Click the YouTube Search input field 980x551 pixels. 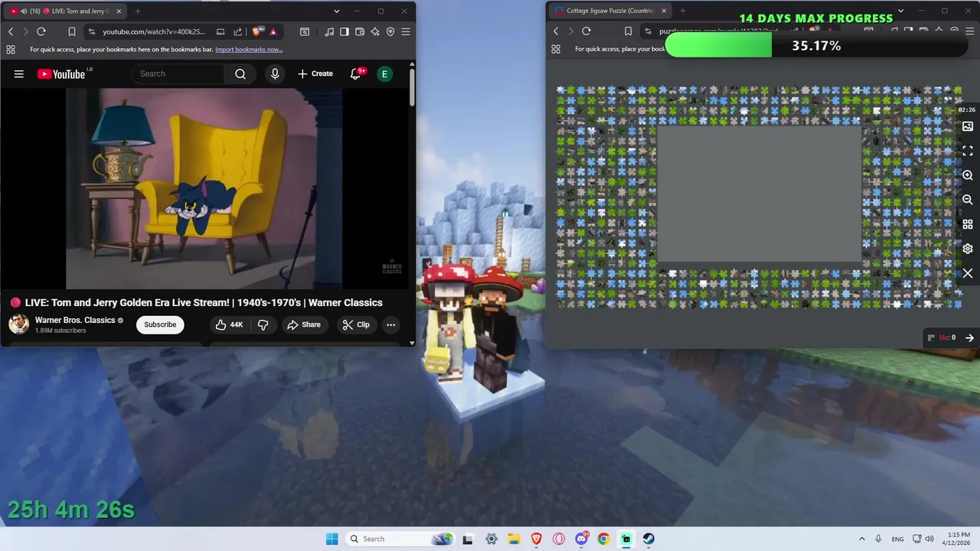pyautogui.click(x=178, y=73)
